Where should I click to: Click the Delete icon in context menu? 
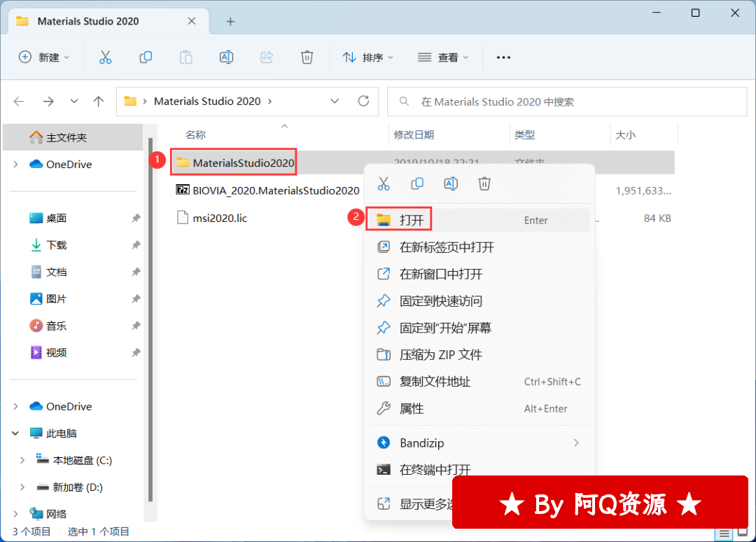[484, 183]
